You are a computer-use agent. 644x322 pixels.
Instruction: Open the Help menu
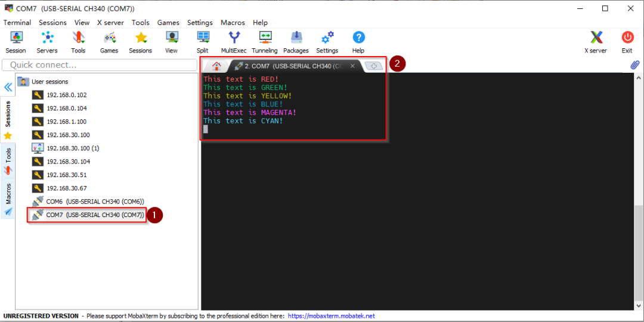[x=261, y=23]
